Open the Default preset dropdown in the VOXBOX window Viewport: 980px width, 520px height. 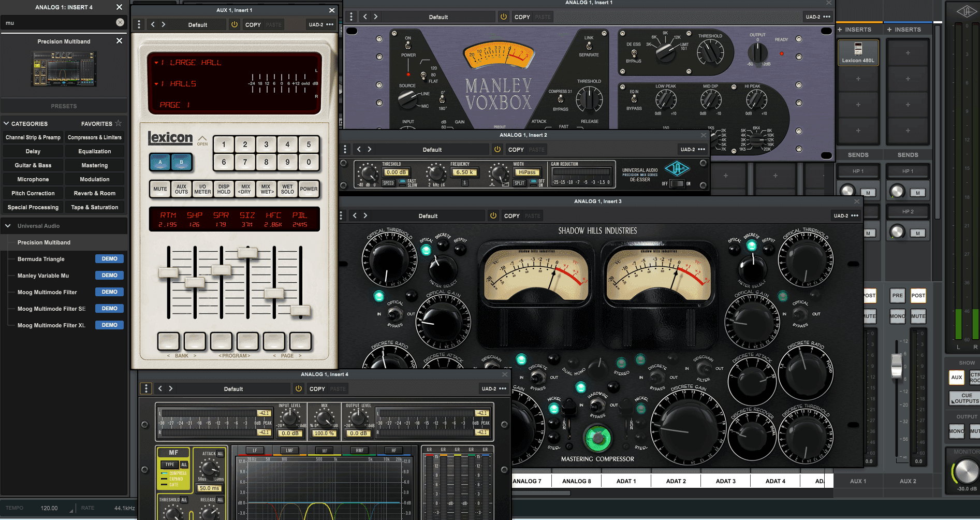[x=438, y=16]
